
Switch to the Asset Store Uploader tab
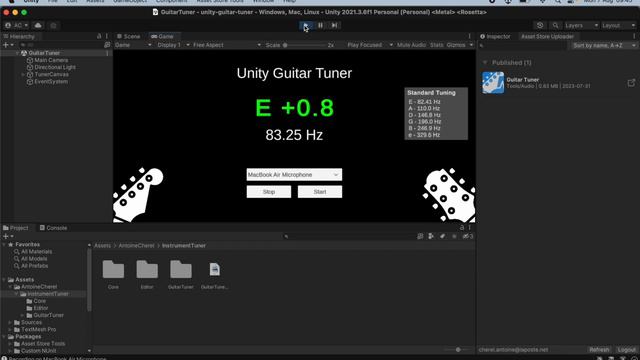point(547,36)
